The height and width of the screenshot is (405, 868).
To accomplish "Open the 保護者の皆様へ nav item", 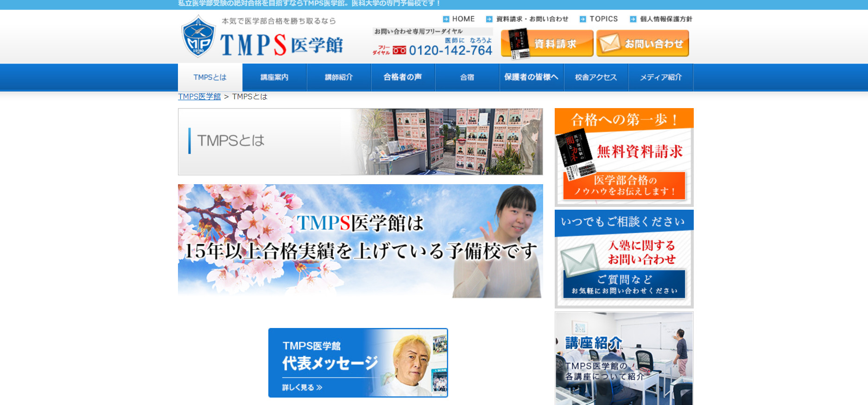I will [532, 77].
